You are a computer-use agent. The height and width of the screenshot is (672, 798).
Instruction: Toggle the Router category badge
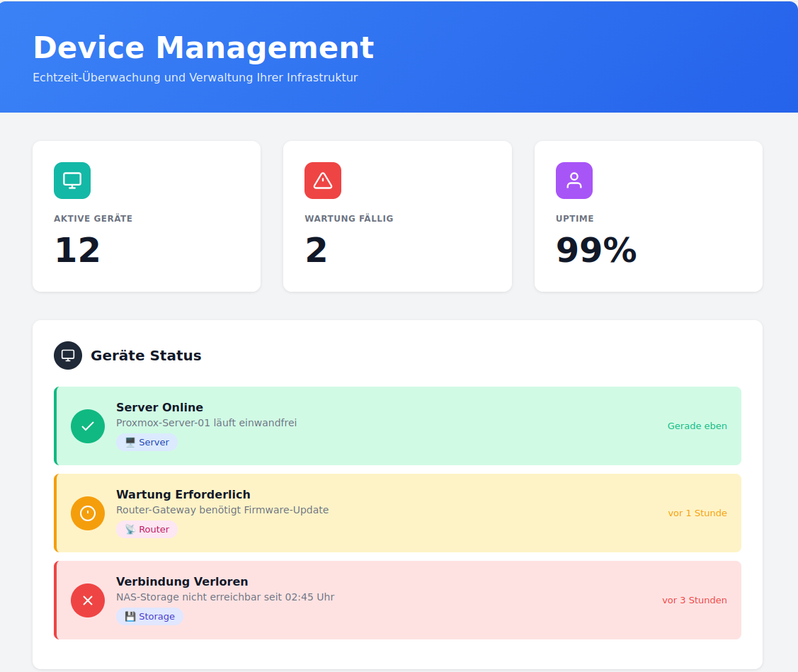coord(147,529)
